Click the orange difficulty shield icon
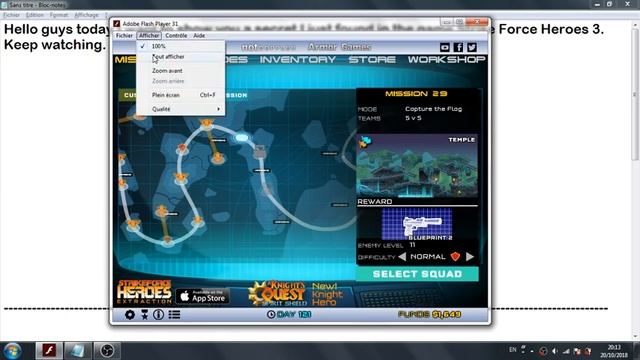 click(455, 256)
